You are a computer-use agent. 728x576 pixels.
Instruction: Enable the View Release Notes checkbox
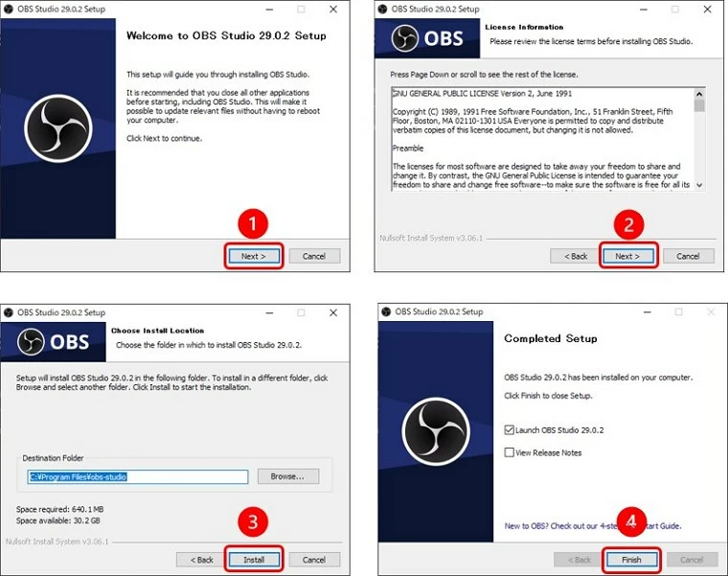510,452
